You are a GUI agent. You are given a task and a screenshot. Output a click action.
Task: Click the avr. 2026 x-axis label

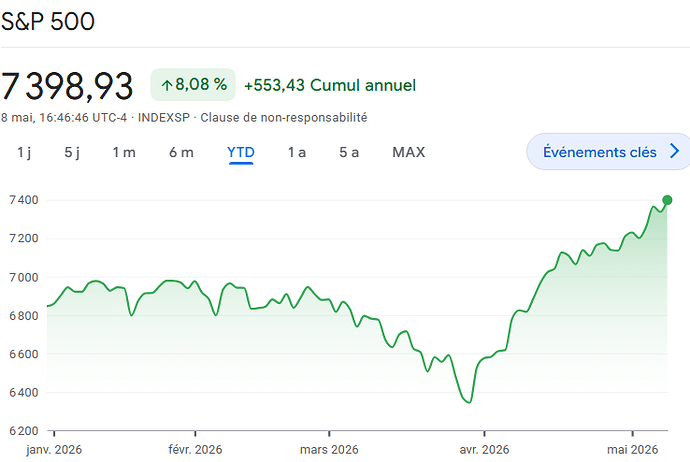tap(484, 450)
